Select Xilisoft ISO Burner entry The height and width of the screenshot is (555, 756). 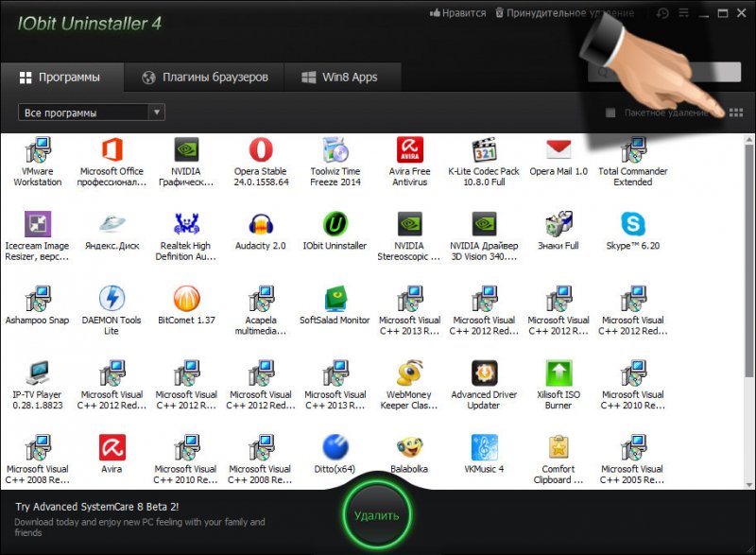tap(558, 385)
